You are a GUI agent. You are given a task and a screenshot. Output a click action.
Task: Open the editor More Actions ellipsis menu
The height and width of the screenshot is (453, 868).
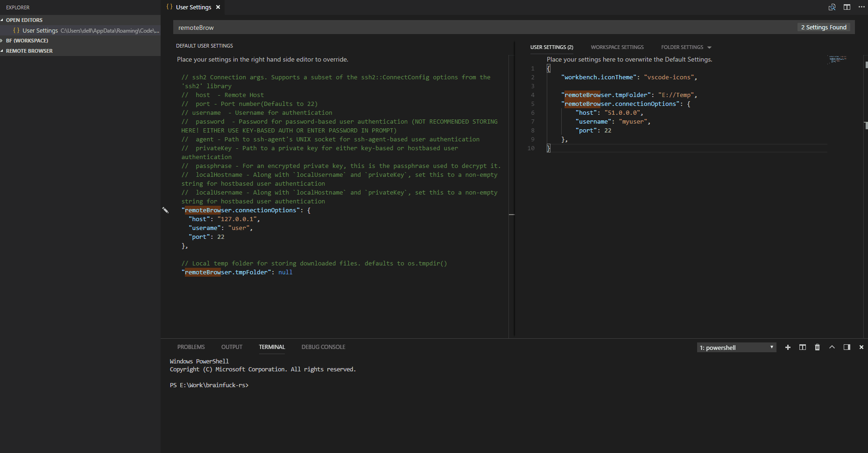pyautogui.click(x=861, y=7)
